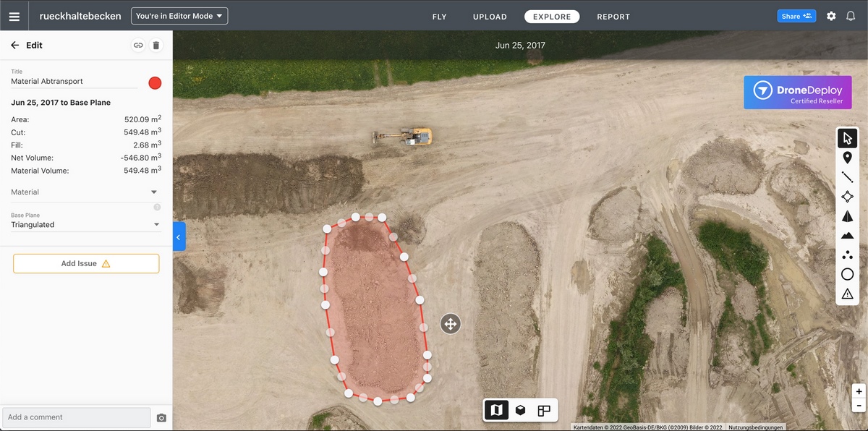868x431 pixels.
Task: Delete annotation with the trash icon
Action: tap(156, 46)
